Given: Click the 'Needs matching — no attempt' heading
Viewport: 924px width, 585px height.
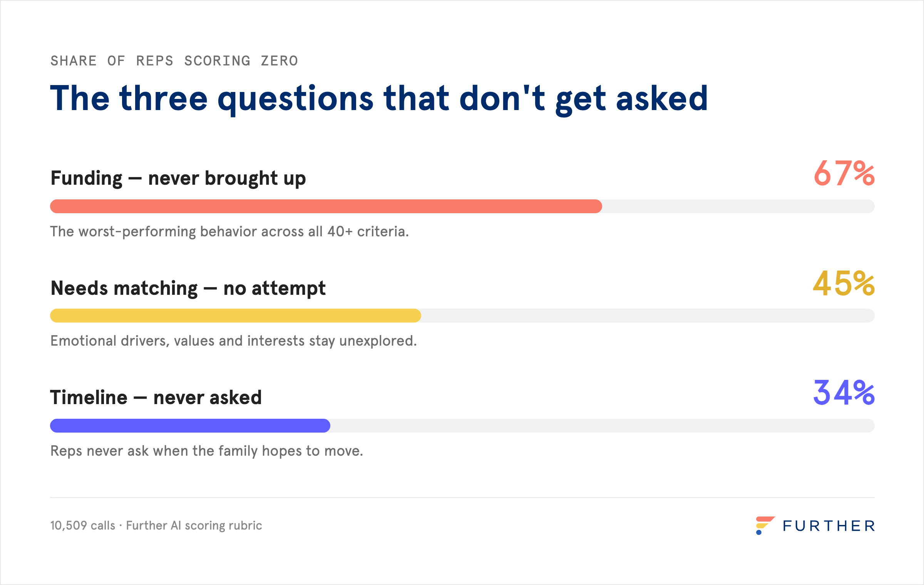Looking at the screenshot, I should 188,288.
